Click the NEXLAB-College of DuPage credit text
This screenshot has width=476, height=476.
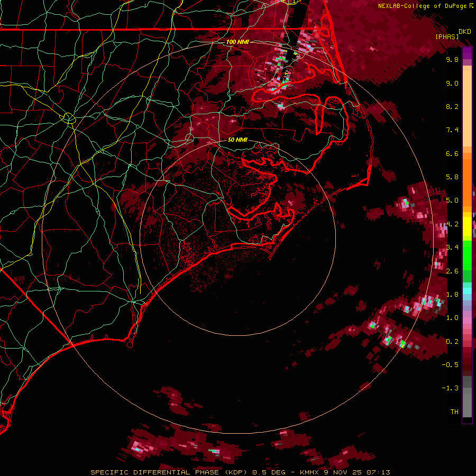[x=424, y=6]
